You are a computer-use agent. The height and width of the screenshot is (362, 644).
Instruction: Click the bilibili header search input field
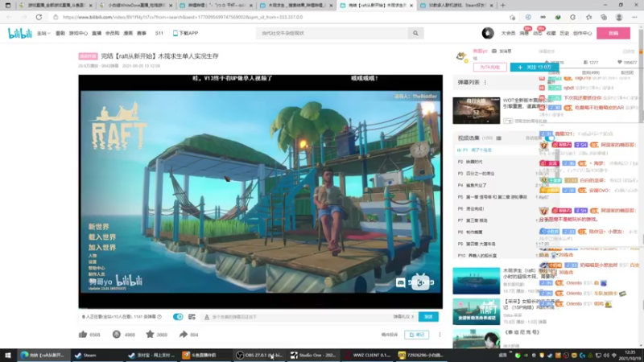332,33
